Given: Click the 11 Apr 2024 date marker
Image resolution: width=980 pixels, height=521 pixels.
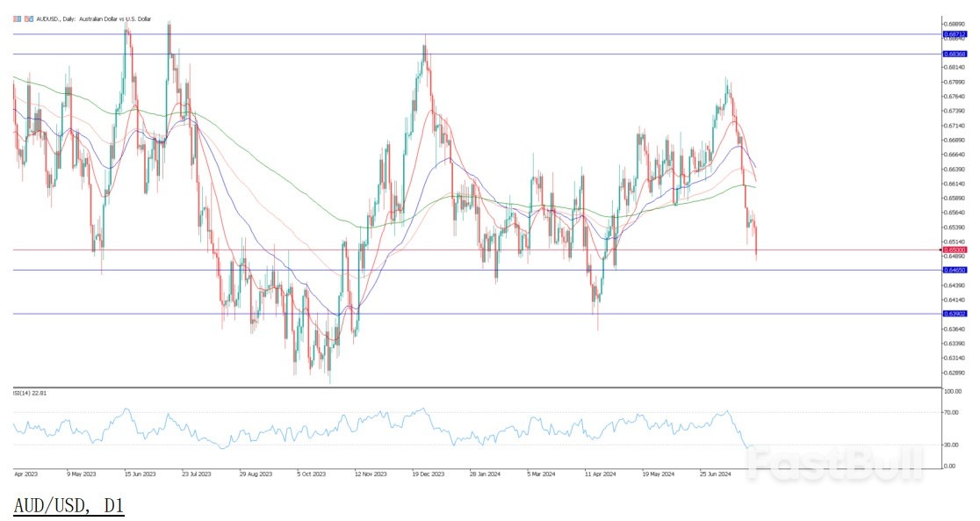Looking at the screenshot, I should click(x=599, y=473).
